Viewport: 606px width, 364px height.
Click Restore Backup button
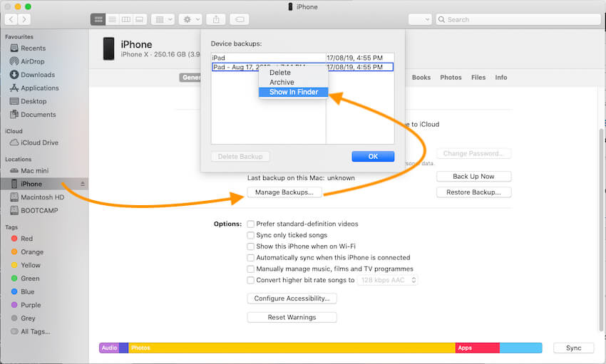point(474,192)
